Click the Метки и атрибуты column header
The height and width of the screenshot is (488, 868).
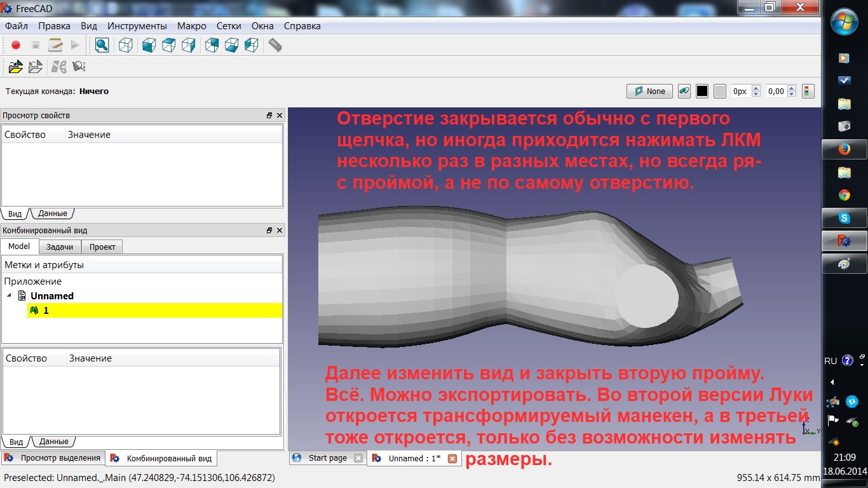tap(142, 264)
